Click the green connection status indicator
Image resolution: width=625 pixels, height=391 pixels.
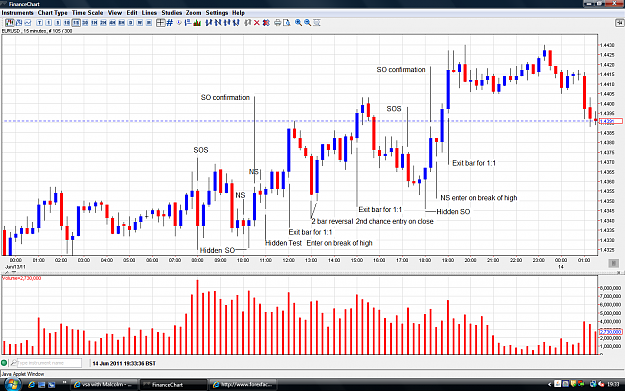pos(4,363)
